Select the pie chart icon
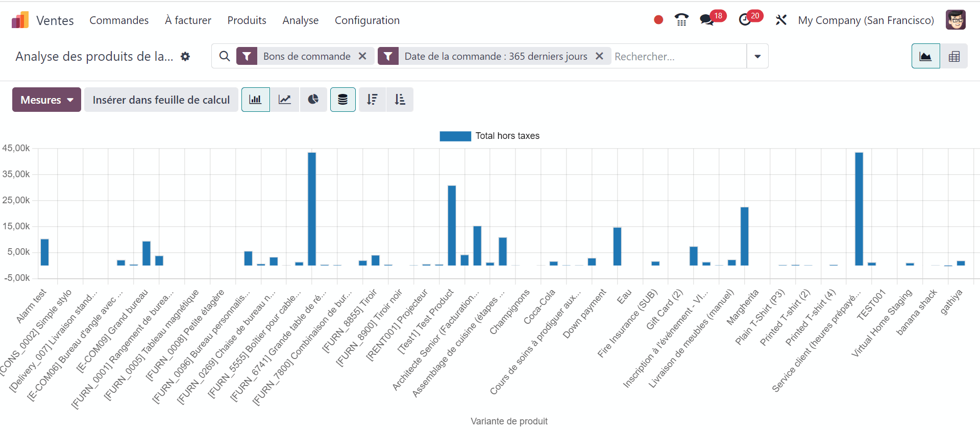Image resolution: width=980 pixels, height=430 pixels. (x=313, y=100)
